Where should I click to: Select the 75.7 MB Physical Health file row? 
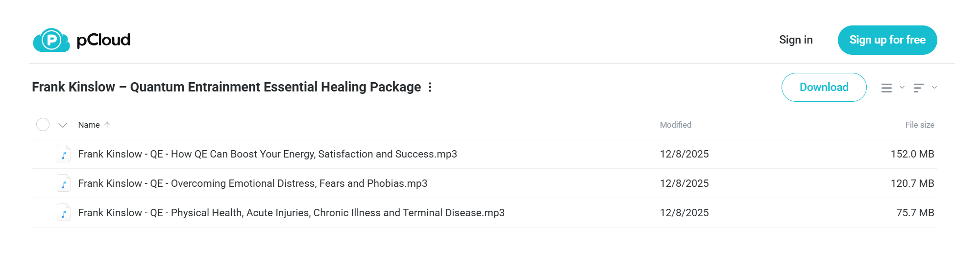(x=484, y=213)
